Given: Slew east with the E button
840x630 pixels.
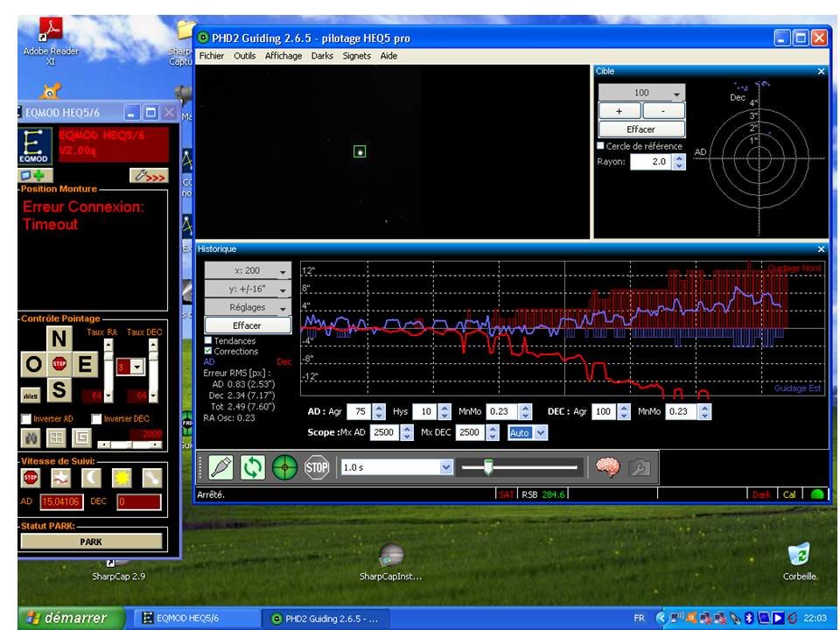Looking at the screenshot, I should [85, 364].
